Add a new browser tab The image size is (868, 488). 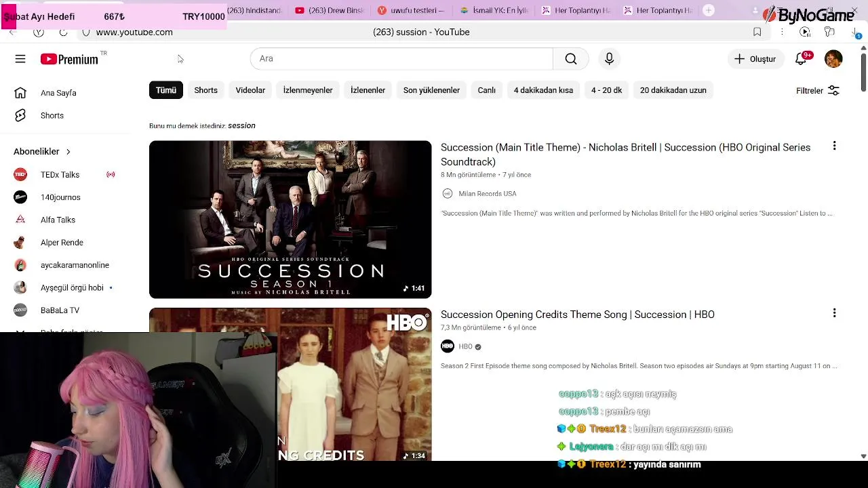tap(709, 10)
